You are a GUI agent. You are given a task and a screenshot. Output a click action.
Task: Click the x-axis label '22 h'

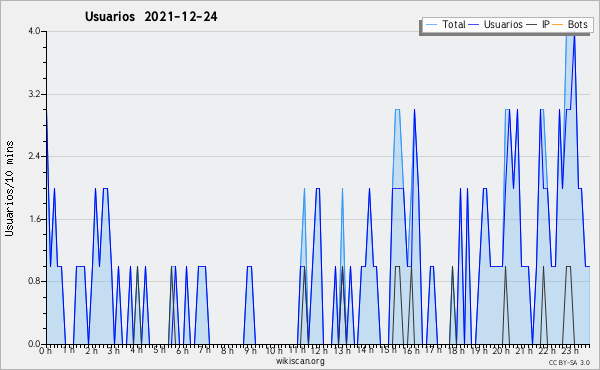tap(546, 351)
